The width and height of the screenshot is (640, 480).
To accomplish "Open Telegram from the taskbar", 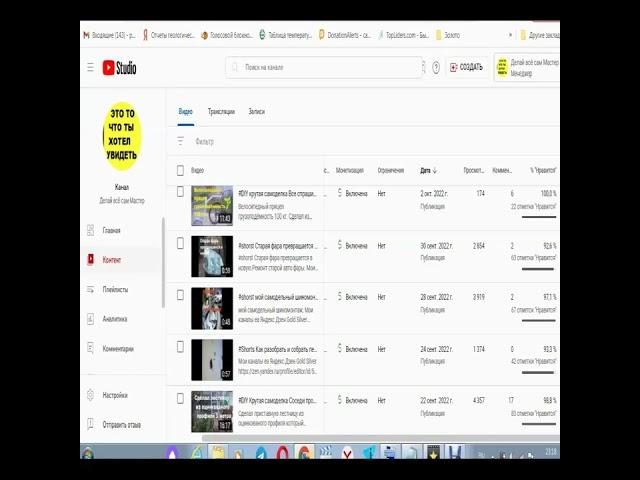I will tap(261, 453).
